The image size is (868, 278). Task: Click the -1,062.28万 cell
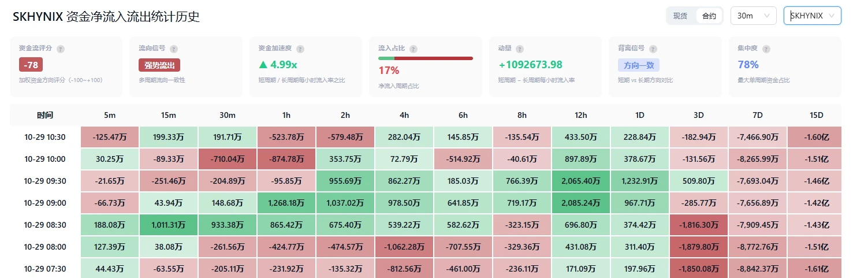[x=404, y=247]
